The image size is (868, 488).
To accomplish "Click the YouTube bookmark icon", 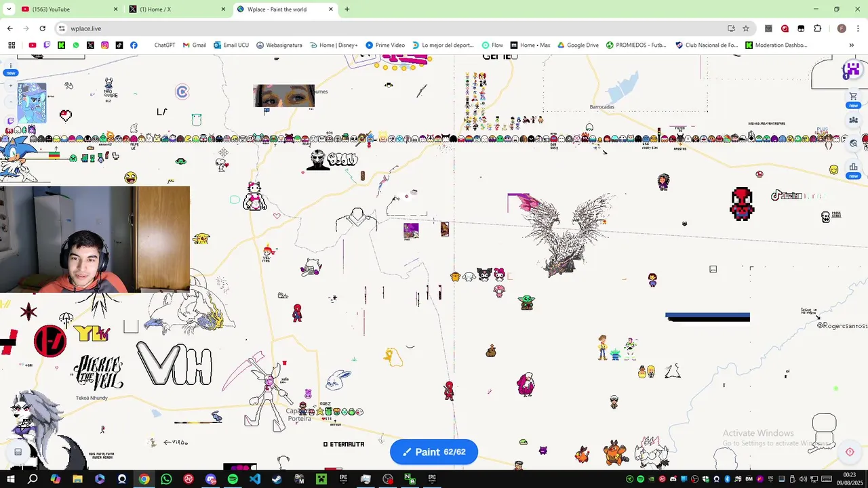I will point(32,45).
